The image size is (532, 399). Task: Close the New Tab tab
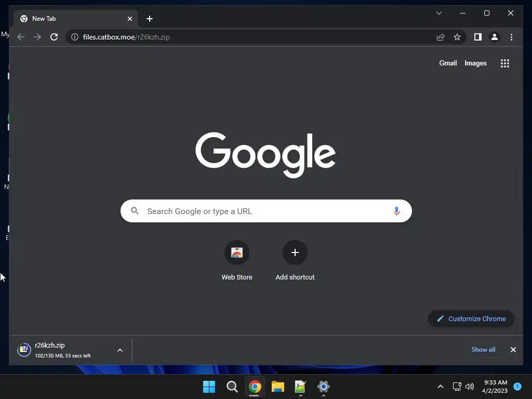click(129, 19)
